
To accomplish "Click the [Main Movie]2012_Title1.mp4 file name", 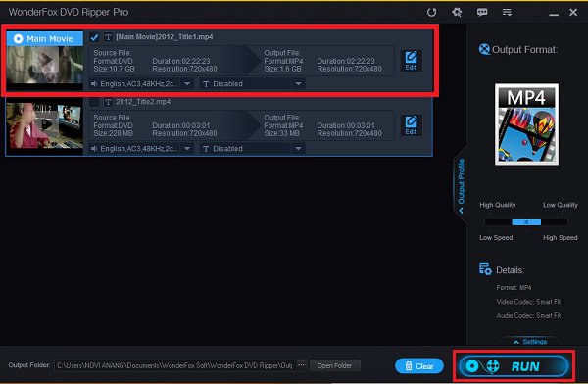I will point(165,37).
